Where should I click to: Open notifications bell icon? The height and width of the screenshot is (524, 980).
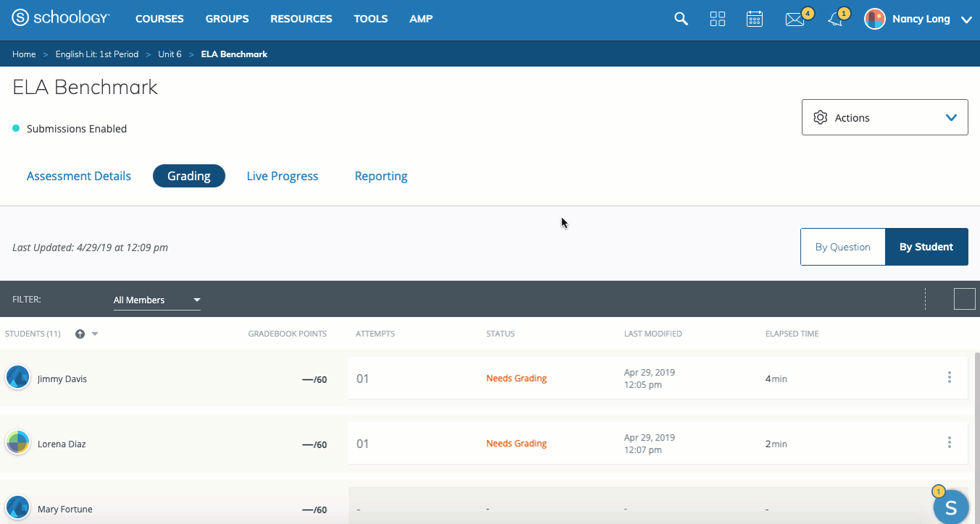(836, 20)
